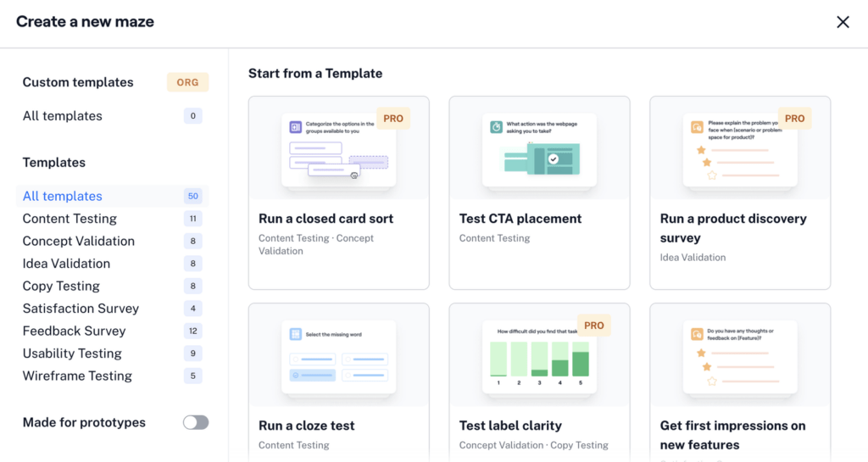Open Get first impressions on new features
868x462 pixels.
tap(740, 383)
